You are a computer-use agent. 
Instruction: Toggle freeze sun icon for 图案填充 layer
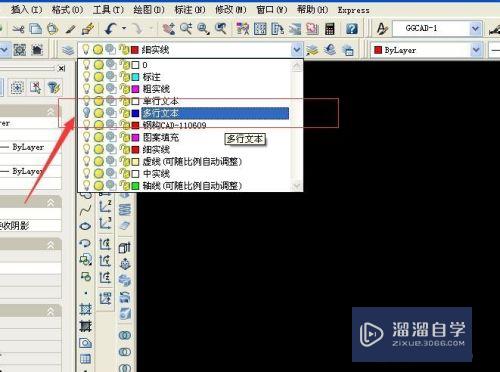pos(98,137)
